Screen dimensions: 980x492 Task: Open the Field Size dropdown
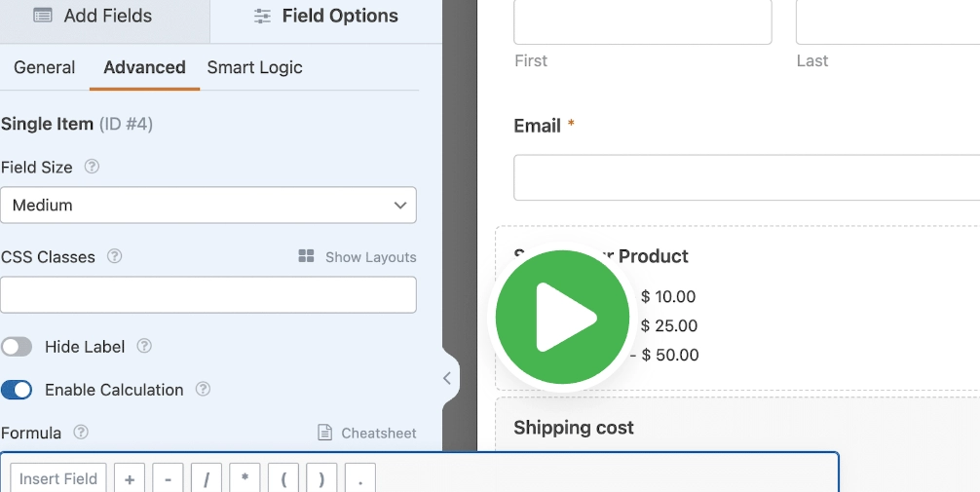click(208, 206)
